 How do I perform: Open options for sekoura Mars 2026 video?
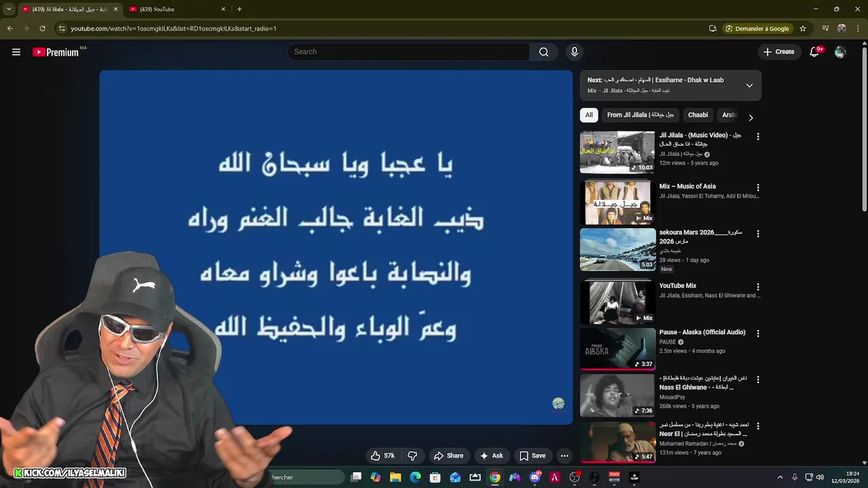[x=757, y=233]
